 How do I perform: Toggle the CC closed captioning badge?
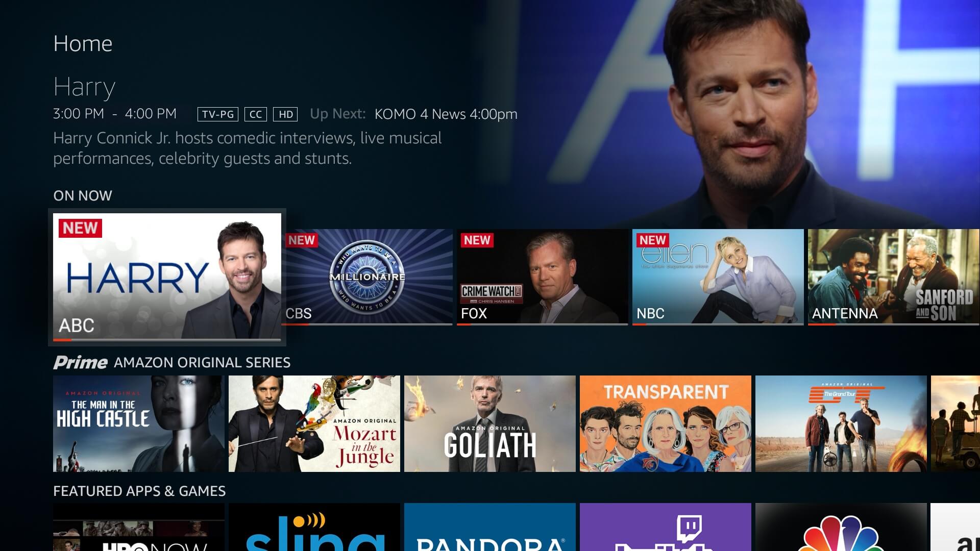[256, 114]
